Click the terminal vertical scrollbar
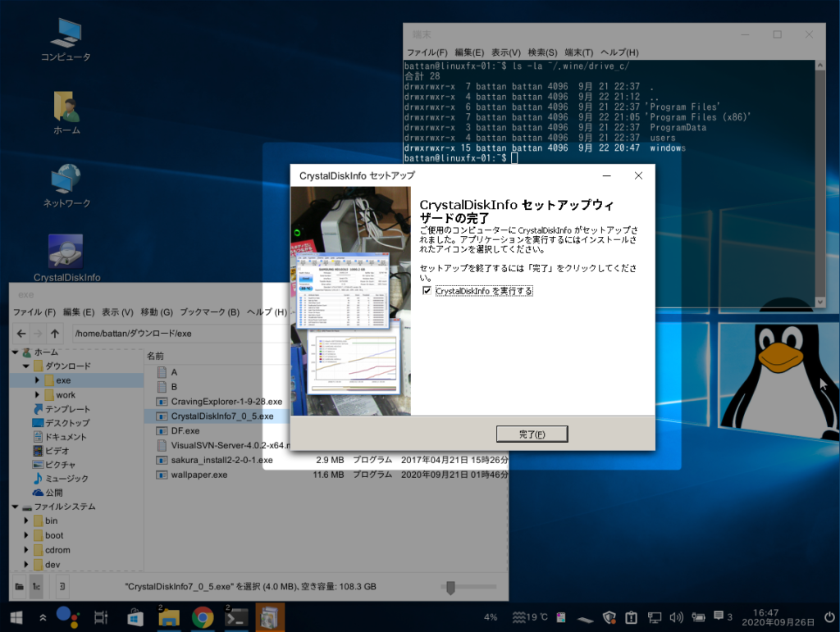The image size is (840, 632). [819, 184]
